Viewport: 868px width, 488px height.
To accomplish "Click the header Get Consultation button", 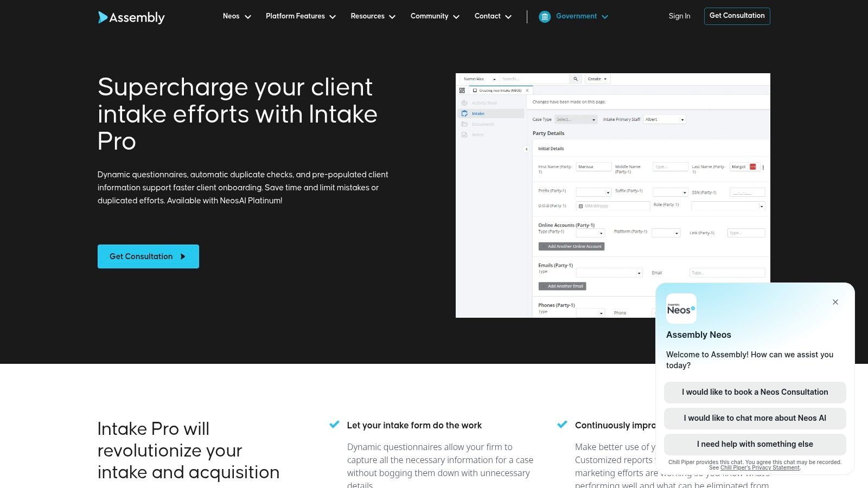I will pyautogui.click(x=737, y=16).
